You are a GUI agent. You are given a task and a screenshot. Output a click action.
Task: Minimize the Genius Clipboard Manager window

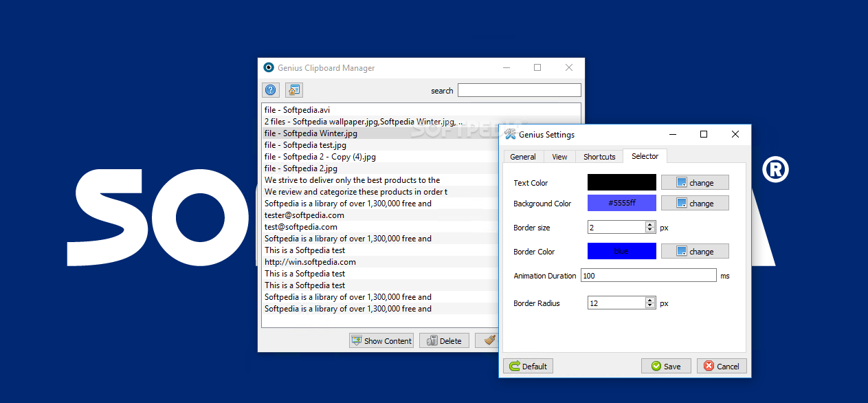pyautogui.click(x=507, y=67)
